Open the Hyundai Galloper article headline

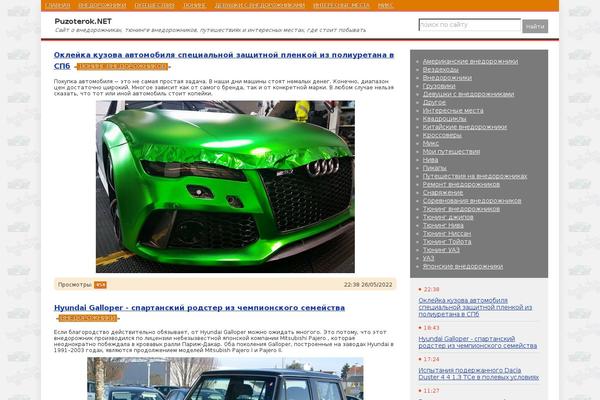point(199,308)
